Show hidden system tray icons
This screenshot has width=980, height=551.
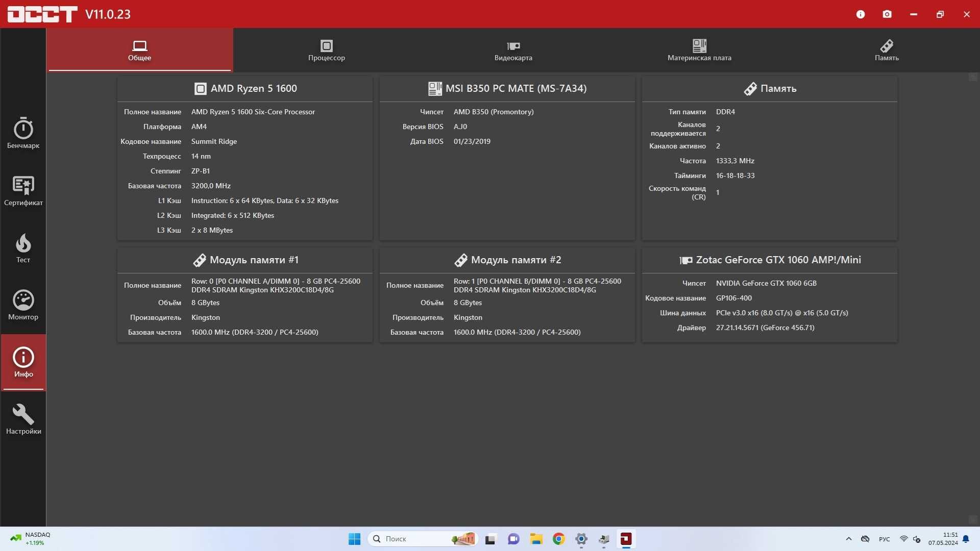tap(848, 539)
